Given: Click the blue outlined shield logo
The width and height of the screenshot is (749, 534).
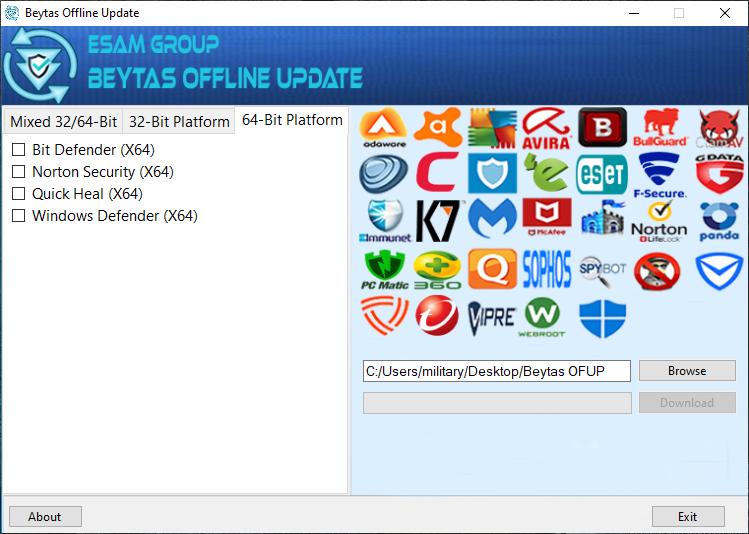Looking at the screenshot, I should [x=719, y=271].
